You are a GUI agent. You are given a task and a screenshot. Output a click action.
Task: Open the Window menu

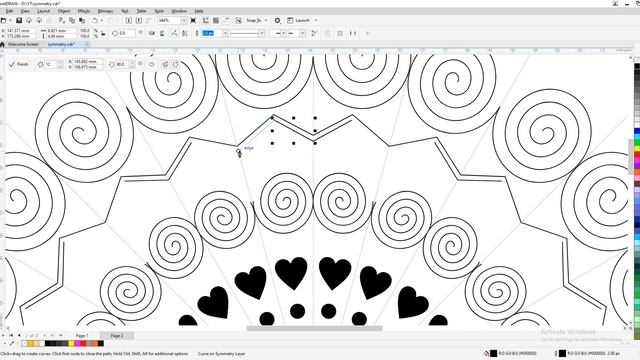click(179, 11)
